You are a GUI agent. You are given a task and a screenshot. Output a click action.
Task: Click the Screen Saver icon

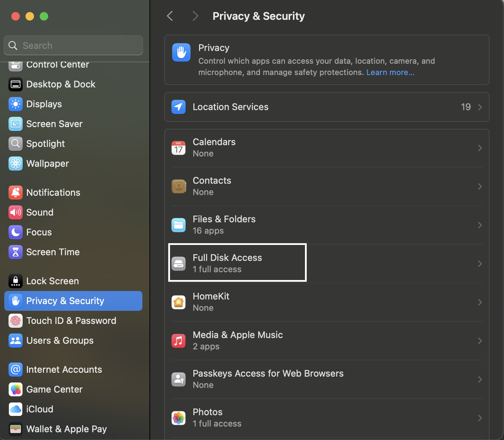click(x=16, y=124)
